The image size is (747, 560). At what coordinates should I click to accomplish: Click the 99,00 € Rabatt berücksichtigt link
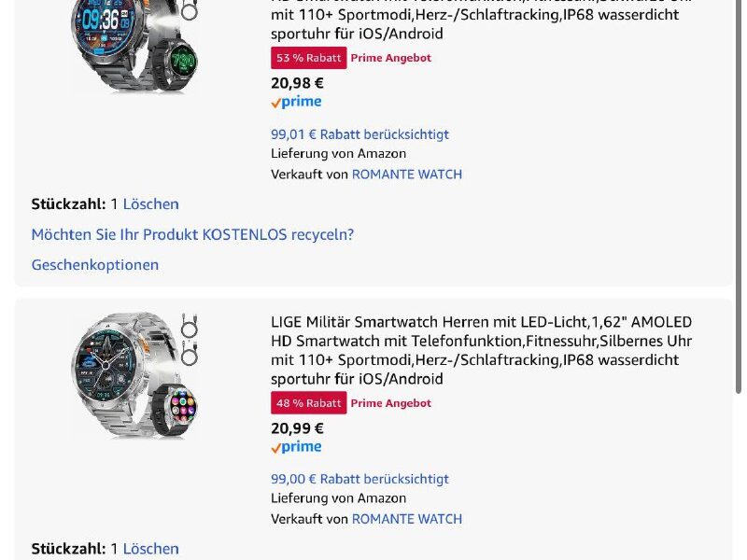tap(359, 479)
